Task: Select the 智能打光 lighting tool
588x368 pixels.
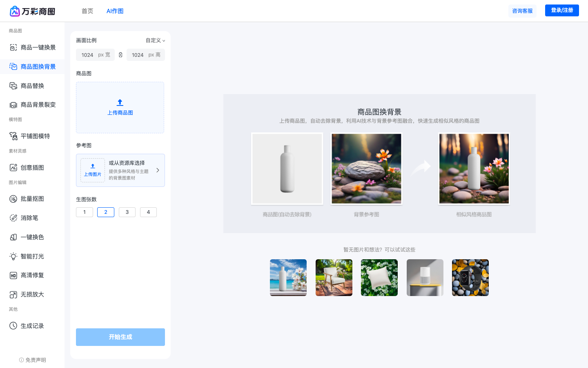Action: coord(33,256)
